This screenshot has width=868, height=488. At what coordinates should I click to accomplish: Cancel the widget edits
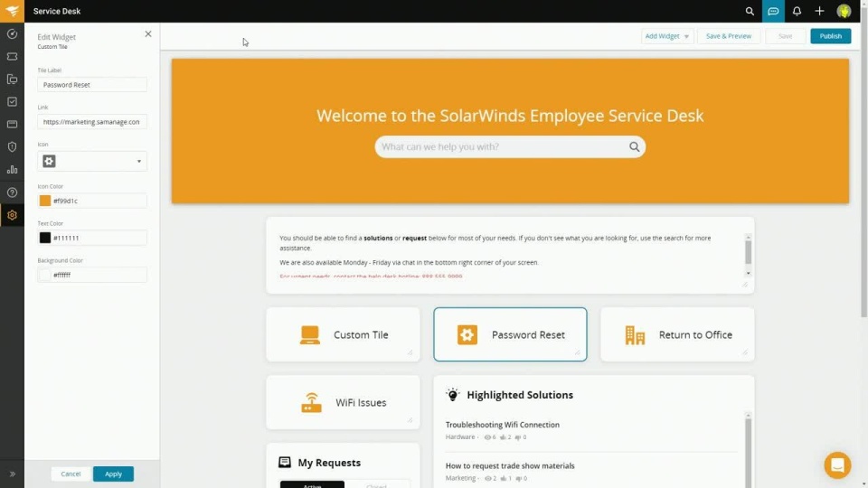pyautogui.click(x=71, y=474)
